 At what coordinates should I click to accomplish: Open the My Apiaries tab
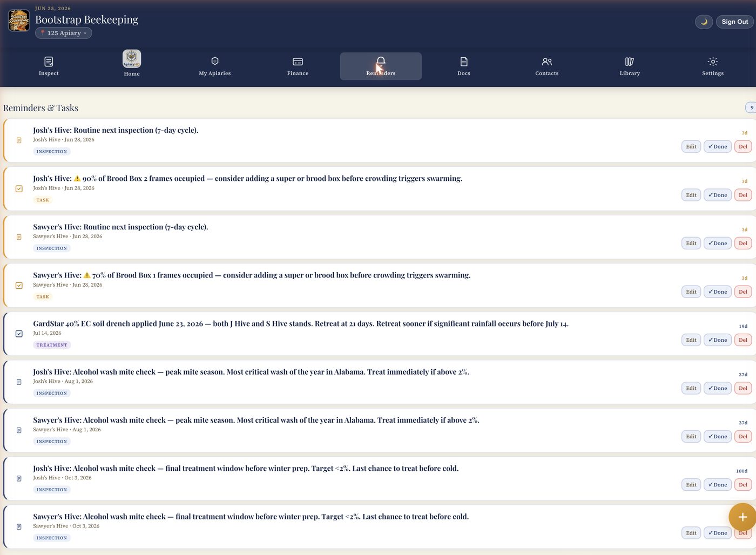215,66
